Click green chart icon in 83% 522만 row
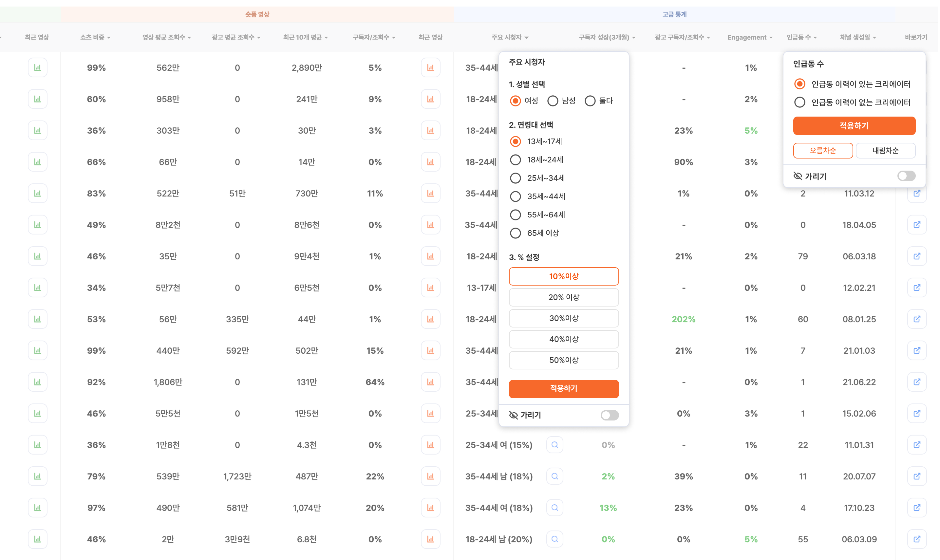Screen dimensions: 940x560 [x=37, y=193]
